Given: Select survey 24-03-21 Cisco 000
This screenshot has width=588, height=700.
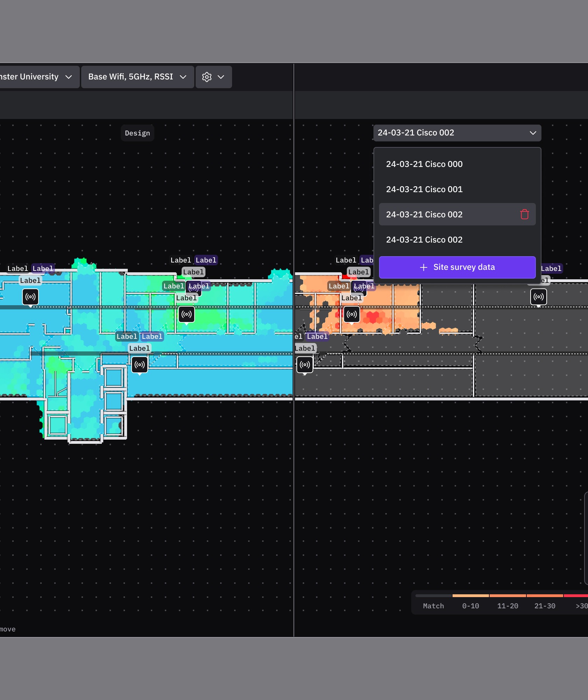Looking at the screenshot, I should 457,164.
